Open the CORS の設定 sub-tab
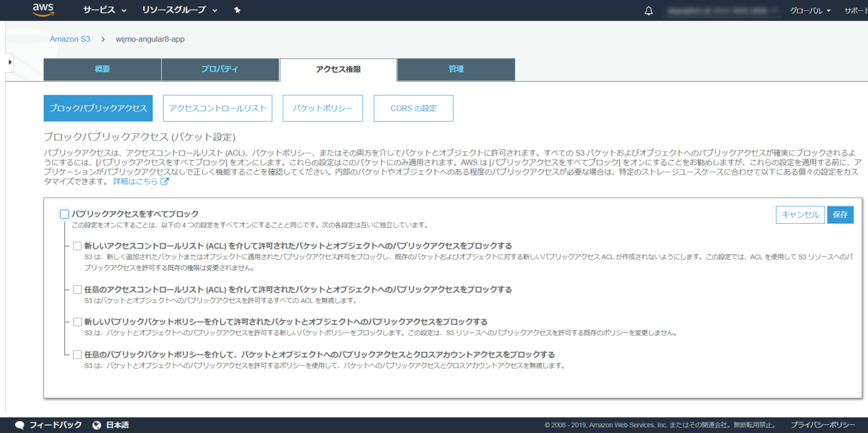Image resolution: width=868 pixels, height=433 pixels. coord(413,108)
